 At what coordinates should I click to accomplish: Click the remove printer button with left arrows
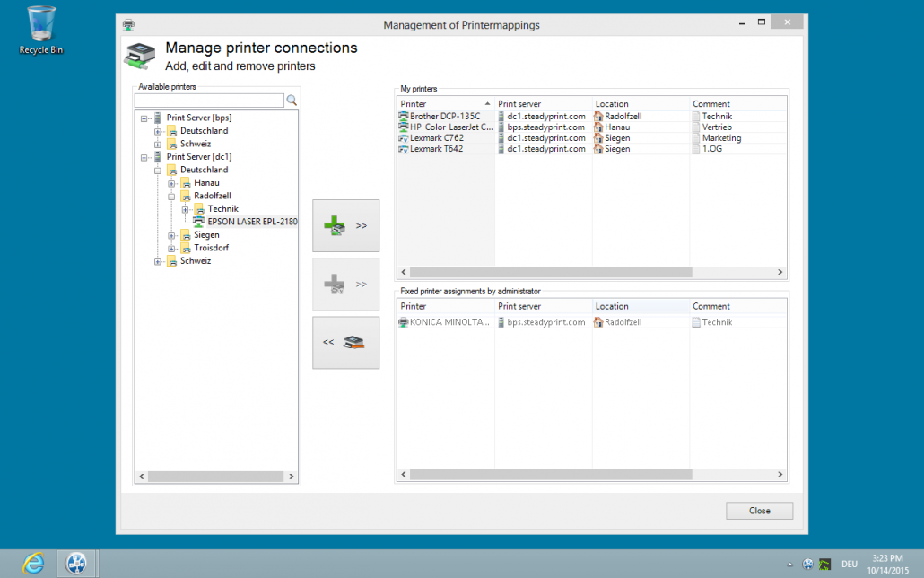click(345, 342)
